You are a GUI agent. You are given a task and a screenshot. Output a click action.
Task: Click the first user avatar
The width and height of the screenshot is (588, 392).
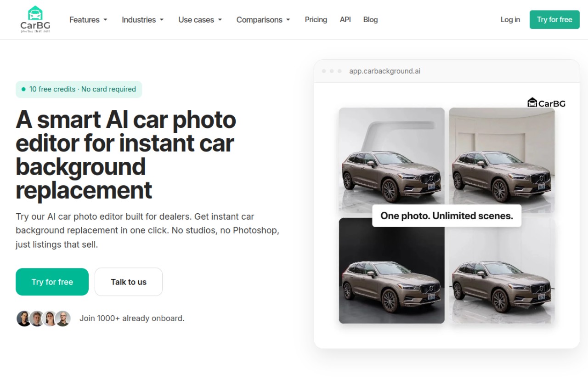(x=23, y=318)
